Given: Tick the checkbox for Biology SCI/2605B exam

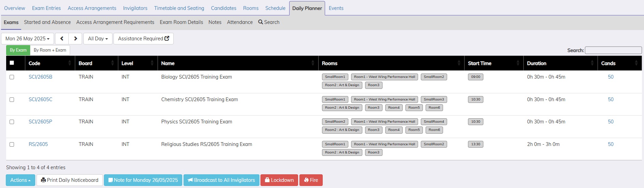Looking at the screenshot, I should (12, 77).
